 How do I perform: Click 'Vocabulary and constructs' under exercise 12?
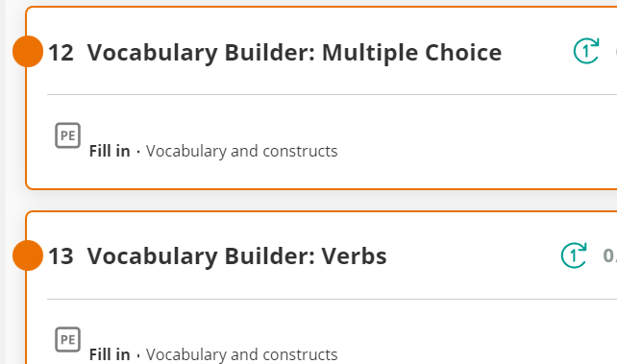tap(241, 151)
